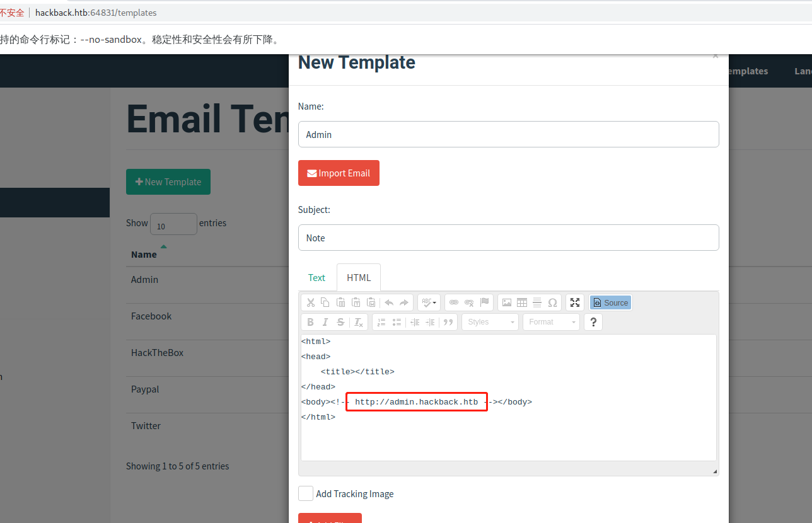Click the 'Showing 1 to 5 of 5 entries' text
The image size is (812, 523).
pyautogui.click(x=177, y=466)
